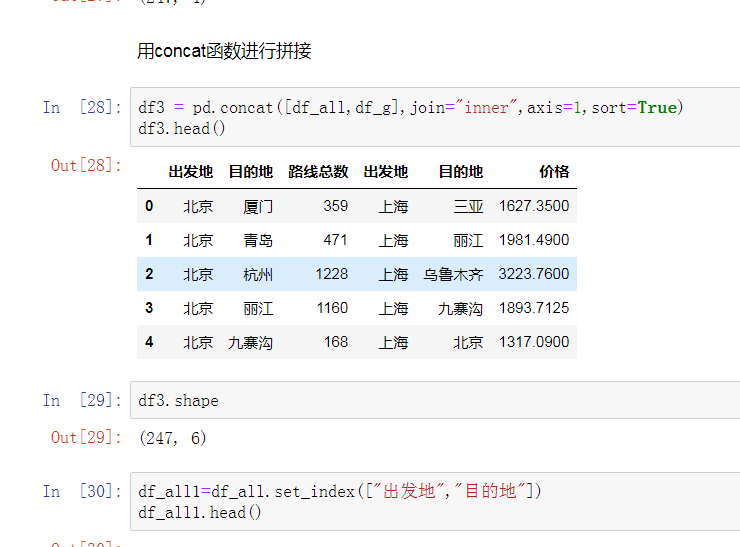The width and height of the screenshot is (740, 547).
Task: Click route count value 471
Action: [x=336, y=240]
